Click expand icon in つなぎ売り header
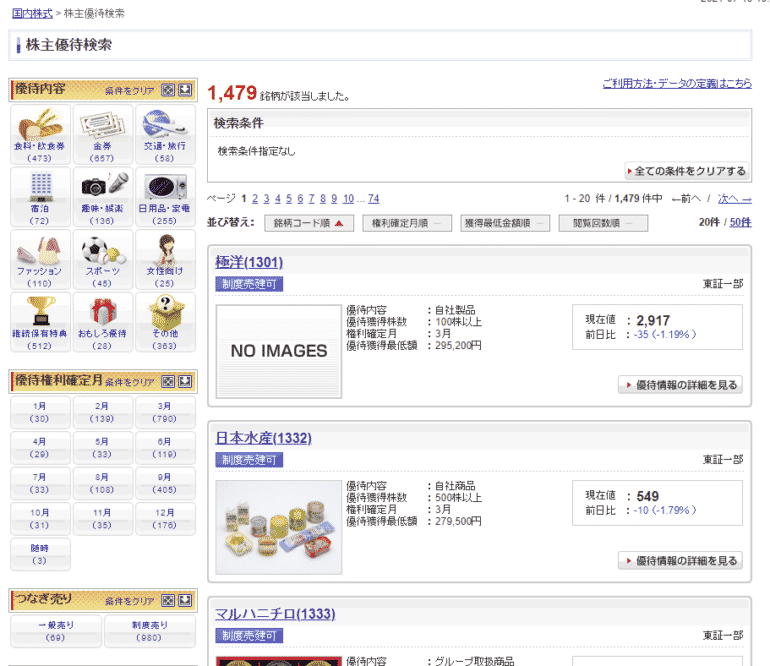770x666 pixels. point(168,600)
